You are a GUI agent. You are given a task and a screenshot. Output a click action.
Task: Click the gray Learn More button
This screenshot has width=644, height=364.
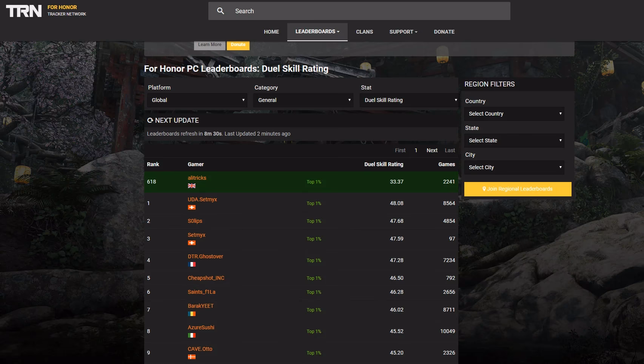(x=210, y=45)
